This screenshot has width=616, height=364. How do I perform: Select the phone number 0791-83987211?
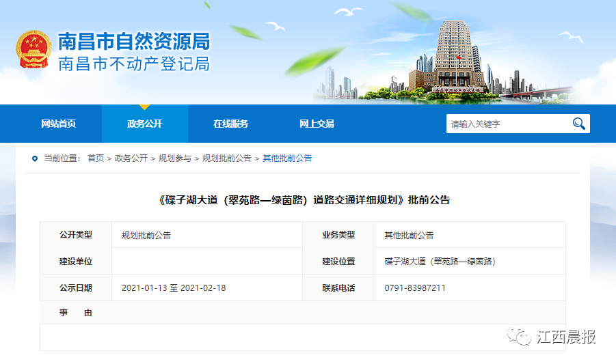415,288
